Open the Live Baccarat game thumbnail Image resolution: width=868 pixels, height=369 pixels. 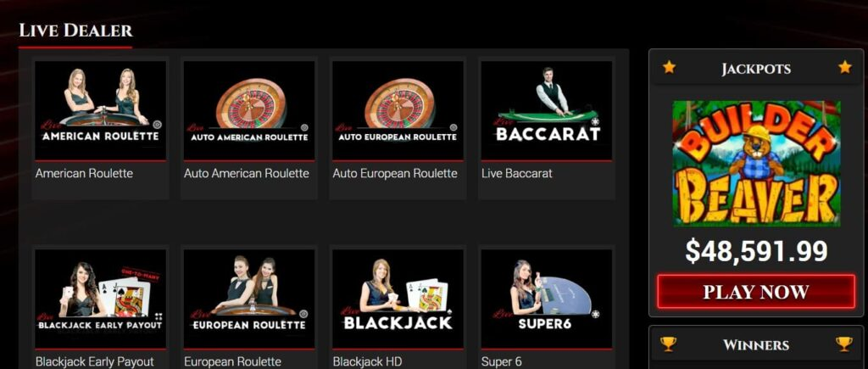point(547,110)
